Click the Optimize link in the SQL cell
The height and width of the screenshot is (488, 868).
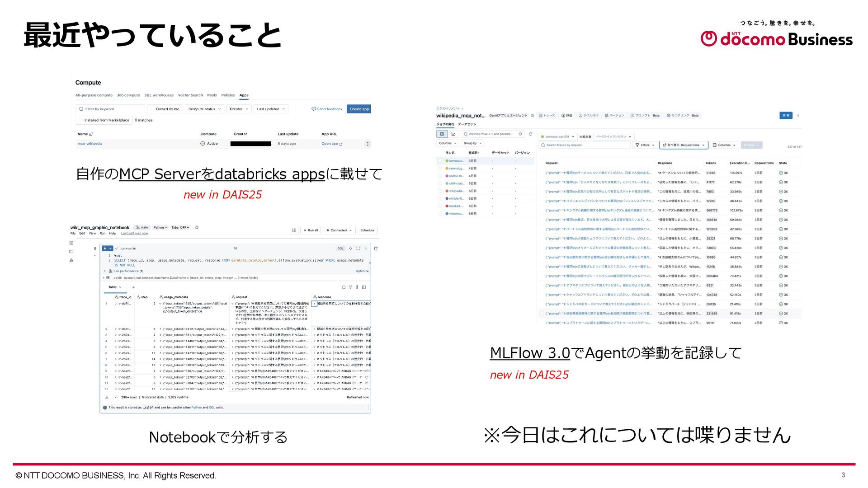pyautogui.click(x=362, y=271)
